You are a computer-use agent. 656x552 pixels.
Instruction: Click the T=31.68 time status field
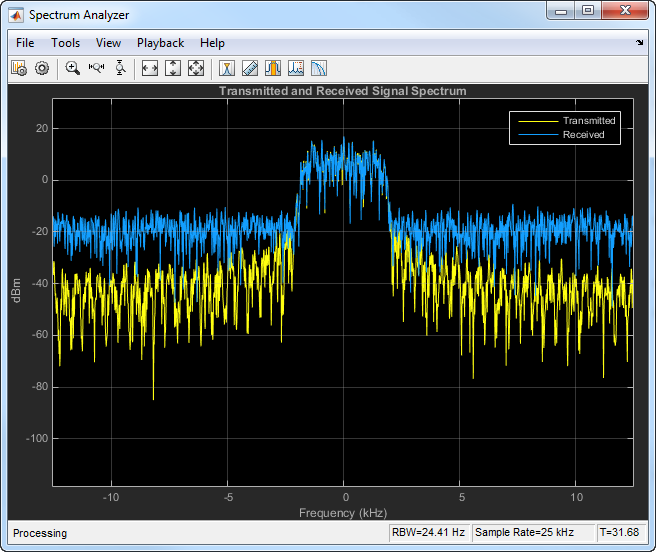[620, 532]
